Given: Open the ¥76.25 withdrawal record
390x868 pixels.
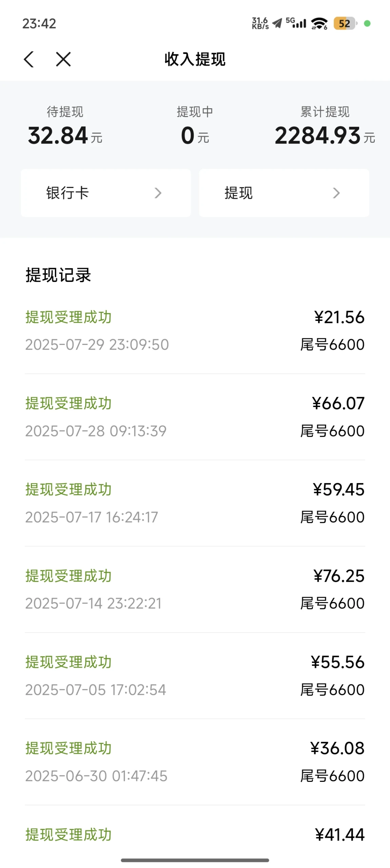Looking at the screenshot, I should [195, 589].
